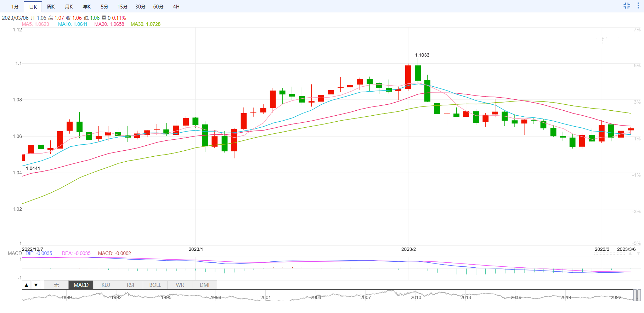
Task: Click the 1992 area in the overview timeline
Action: (x=116, y=297)
